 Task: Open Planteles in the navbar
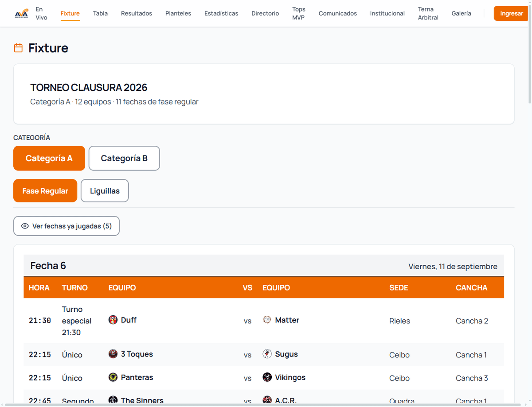click(178, 13)
